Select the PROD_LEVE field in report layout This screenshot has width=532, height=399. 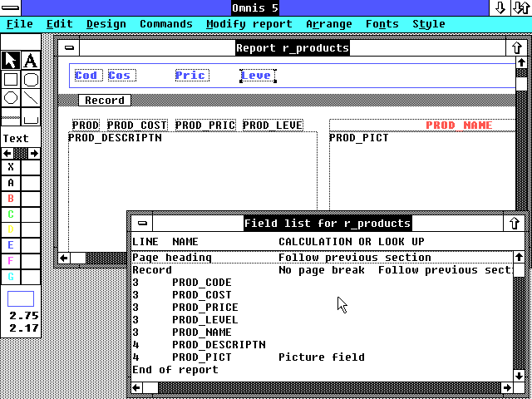(x=273, y=126)
